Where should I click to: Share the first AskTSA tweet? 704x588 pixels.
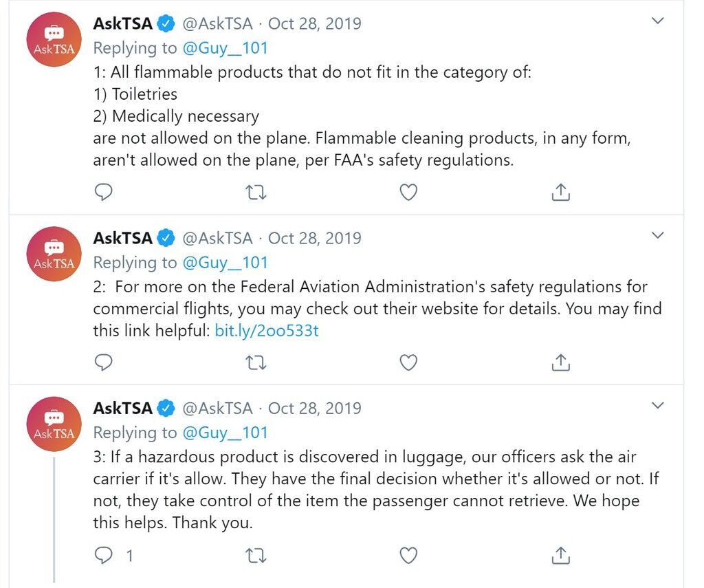click(x=560, y=192)
